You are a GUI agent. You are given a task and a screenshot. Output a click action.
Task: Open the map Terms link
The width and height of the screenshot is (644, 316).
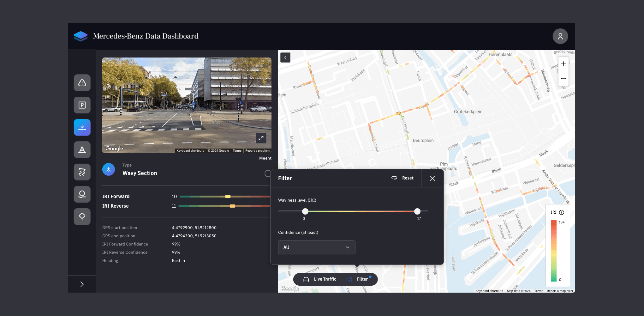coord(539,291)
